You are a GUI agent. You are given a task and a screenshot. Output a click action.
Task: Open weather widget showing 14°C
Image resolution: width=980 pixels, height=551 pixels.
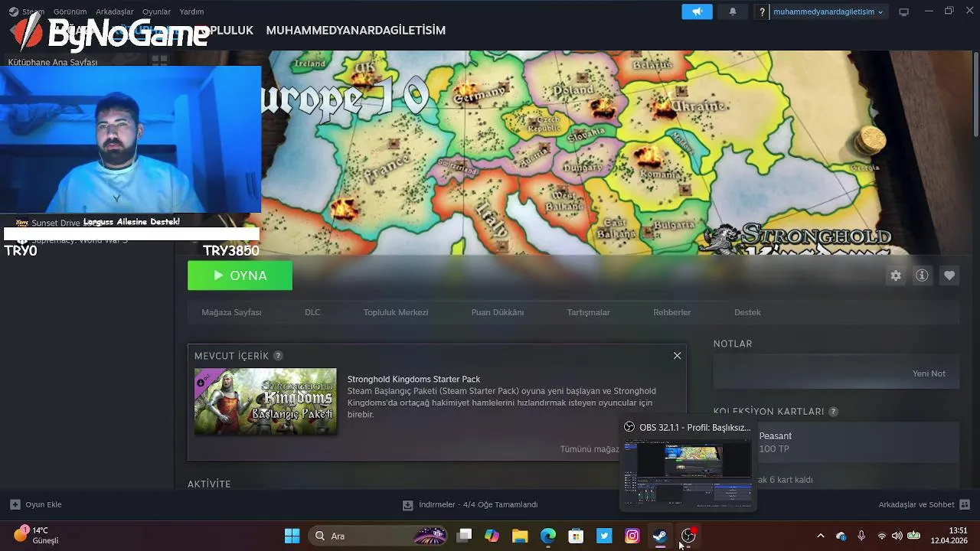[x=36, y=535]
